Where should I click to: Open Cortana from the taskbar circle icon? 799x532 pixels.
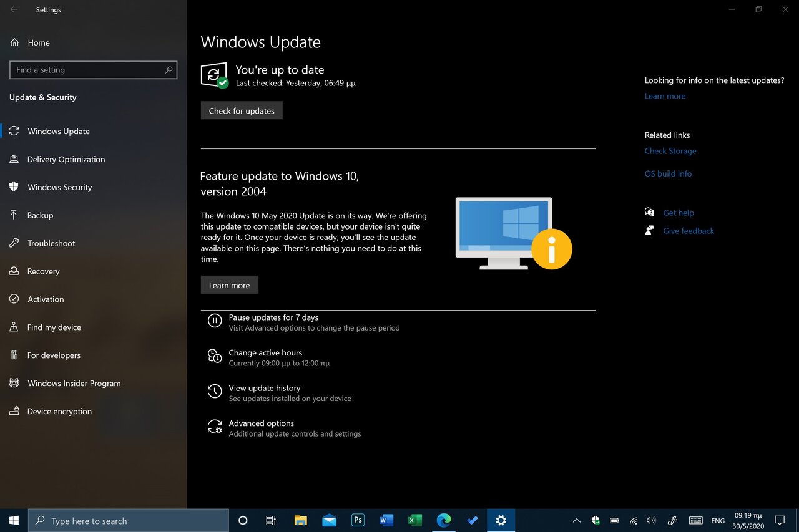(x=243, y=520)
